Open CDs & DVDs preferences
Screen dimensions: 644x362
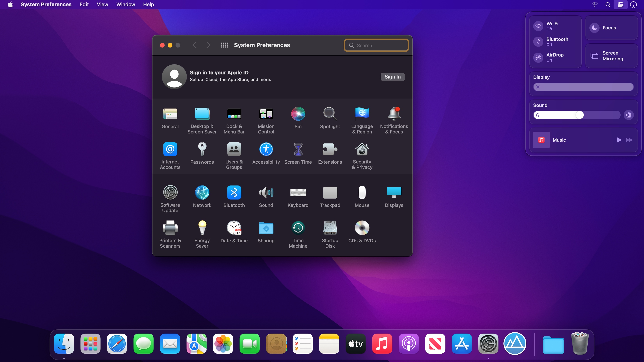[x=362, y=232]
